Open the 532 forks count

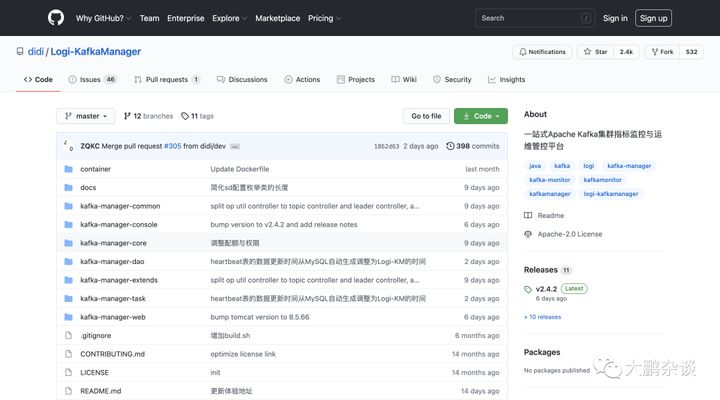click(x=692, y=52)
